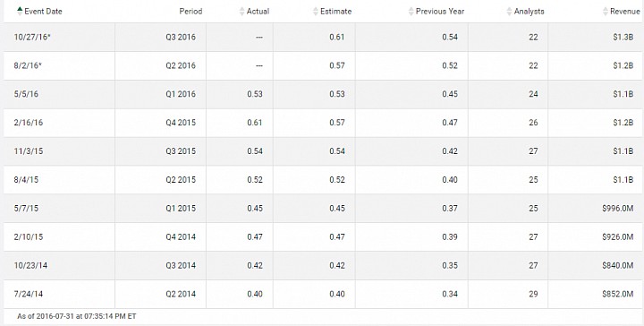This screenshot has width=644, height=326.
Task: Select the 11/3/15 event date cell
Action: 29,150
